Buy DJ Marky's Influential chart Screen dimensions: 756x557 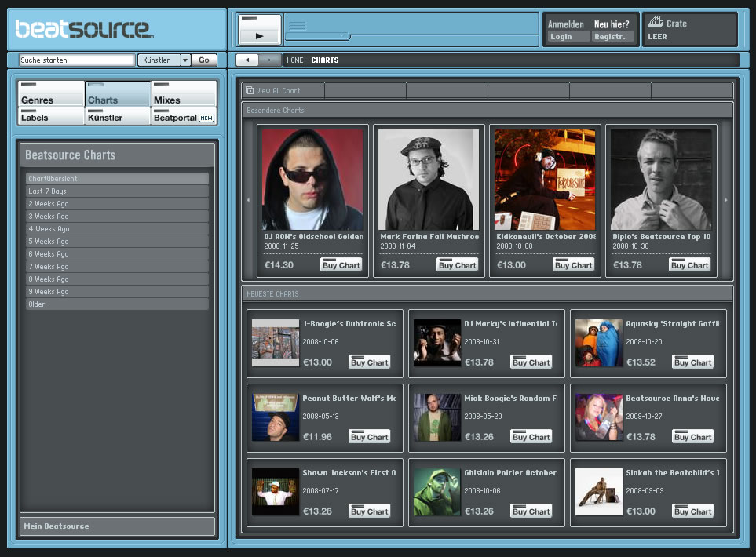pos(531,362)
